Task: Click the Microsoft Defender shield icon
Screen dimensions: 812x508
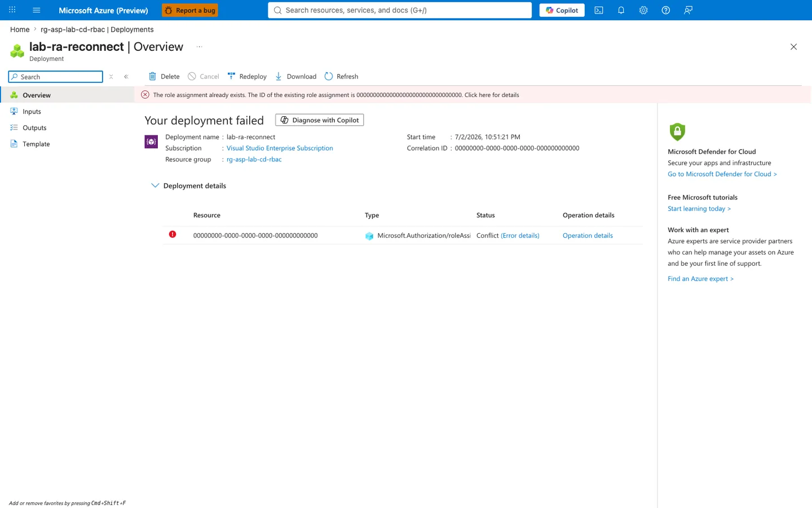Action: (x=677, y=132)
